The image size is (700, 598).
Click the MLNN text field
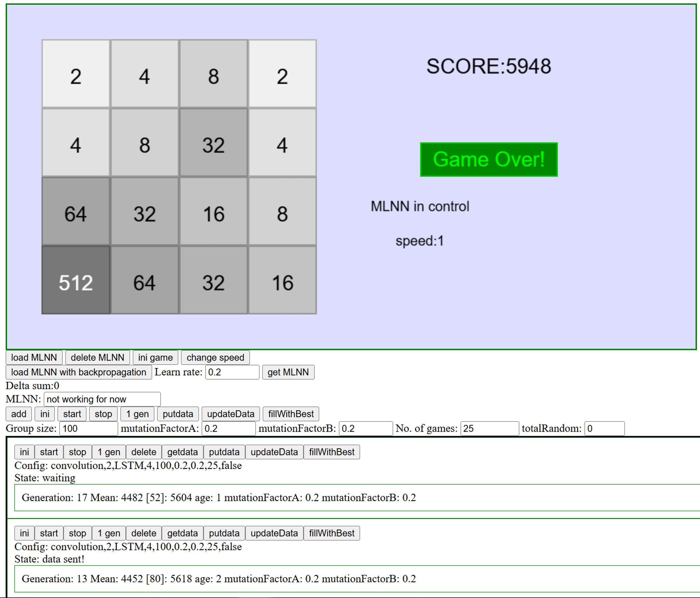pos(102,399)
